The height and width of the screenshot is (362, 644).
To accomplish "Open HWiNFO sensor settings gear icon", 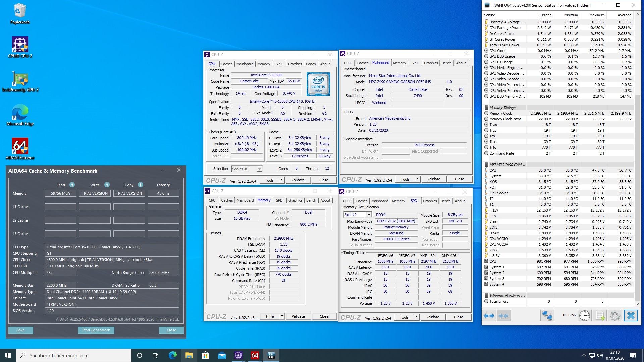I will click(x=615, y=316).
